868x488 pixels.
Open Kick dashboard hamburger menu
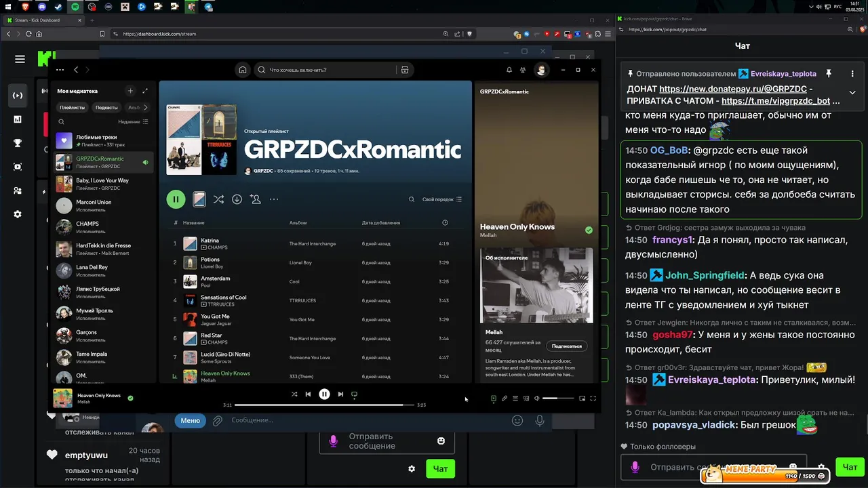[20, 59]
